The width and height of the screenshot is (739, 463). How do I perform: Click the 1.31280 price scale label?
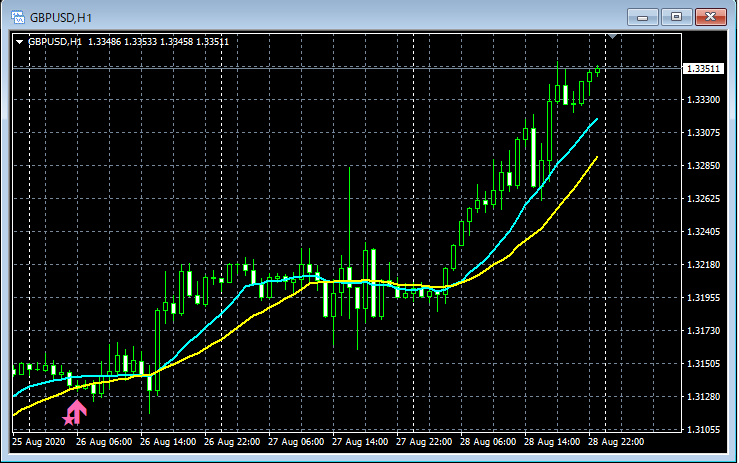[704, 397]
